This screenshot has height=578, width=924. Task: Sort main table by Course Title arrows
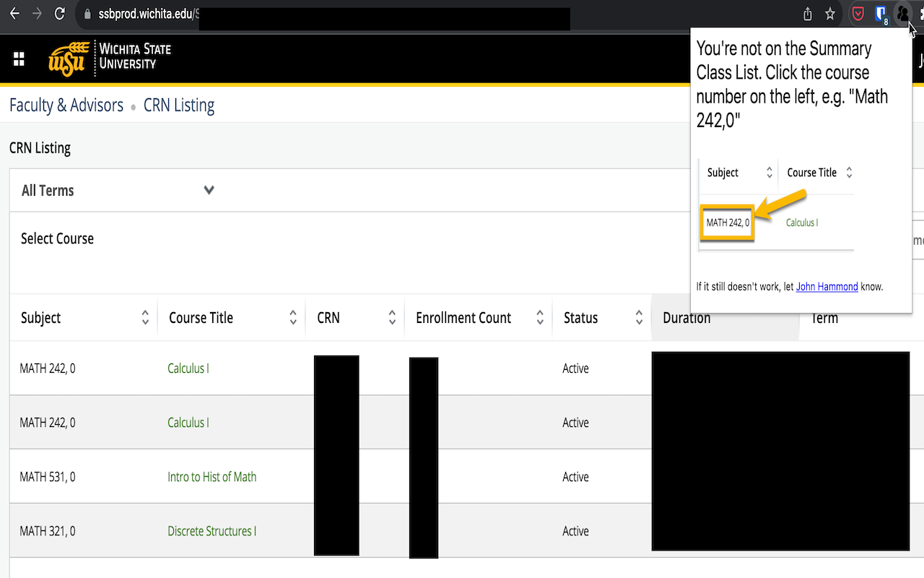(293, 317)
